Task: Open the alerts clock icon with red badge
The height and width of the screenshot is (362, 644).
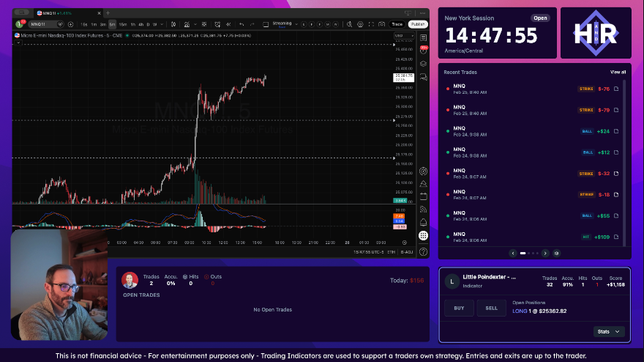Action: point(423,51)
